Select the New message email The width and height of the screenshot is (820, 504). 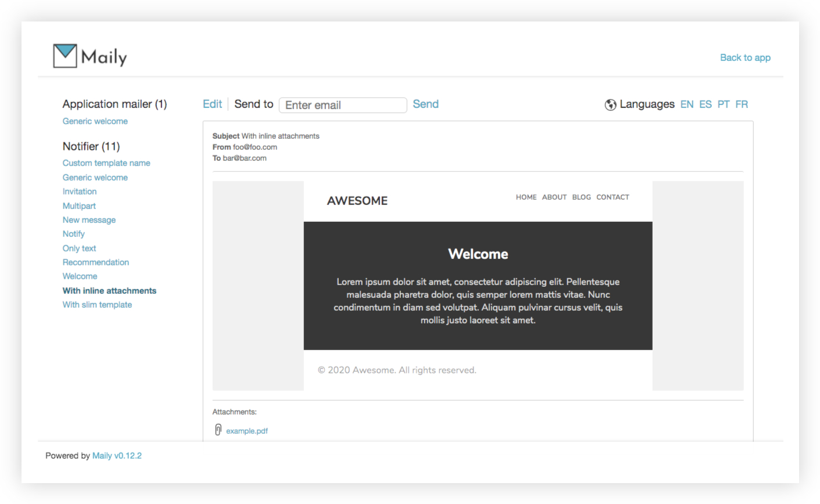pos(89,220)
